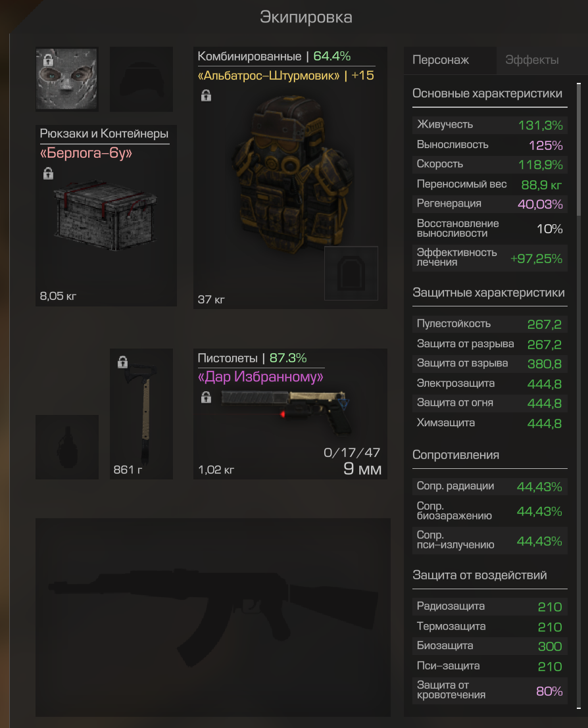The image size is (588, 728).
Task: Click the «Дар Избранному» weapon name
Action: pyautogui.click(x=260, y=377)
